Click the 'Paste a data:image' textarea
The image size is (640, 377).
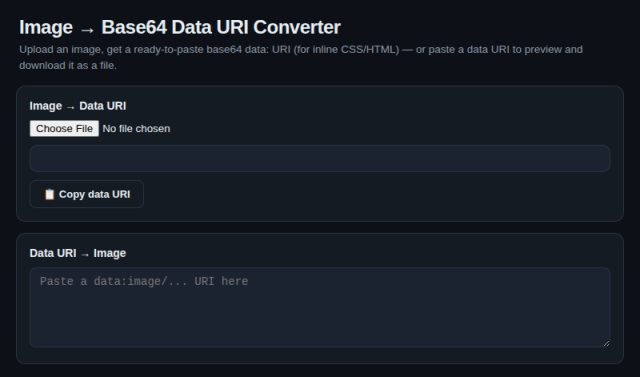tap(320, 307)
